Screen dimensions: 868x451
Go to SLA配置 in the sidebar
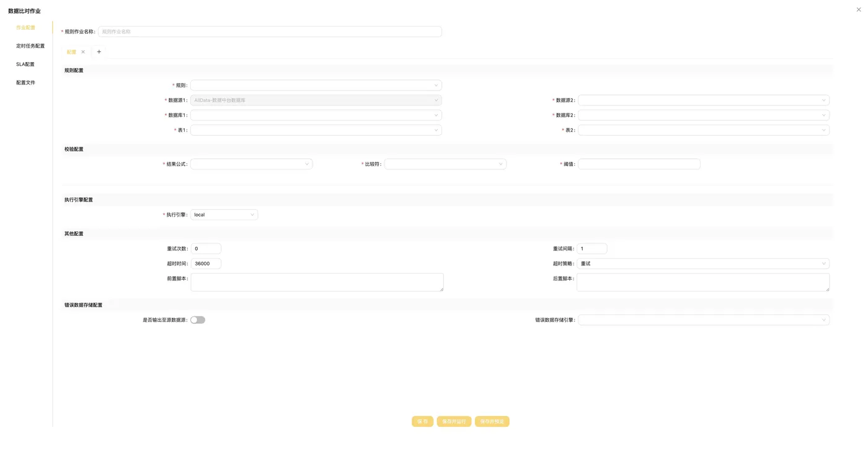pyautogui.click(x=25, y=65)
